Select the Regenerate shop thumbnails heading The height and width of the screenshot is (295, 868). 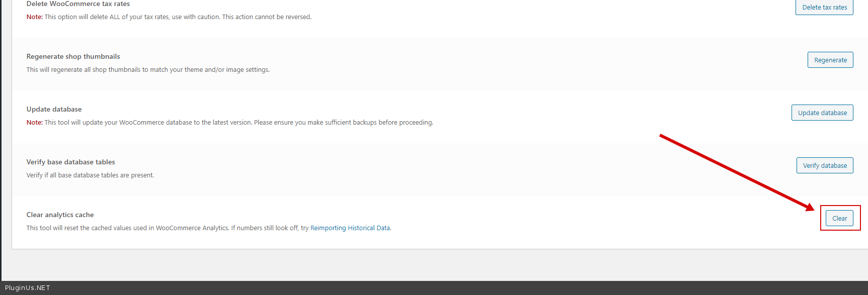tap(73, 56)
